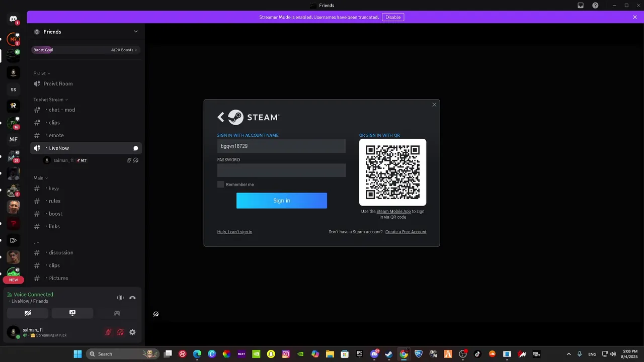This screenshot has width=644, height=362.
Task: Select the LiveNow voice channel
Action: click(86, 148)
